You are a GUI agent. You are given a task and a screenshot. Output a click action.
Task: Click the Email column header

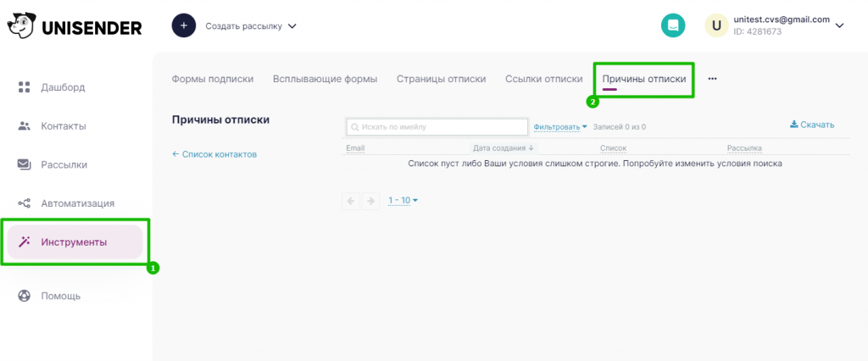[x=355, y=148]
